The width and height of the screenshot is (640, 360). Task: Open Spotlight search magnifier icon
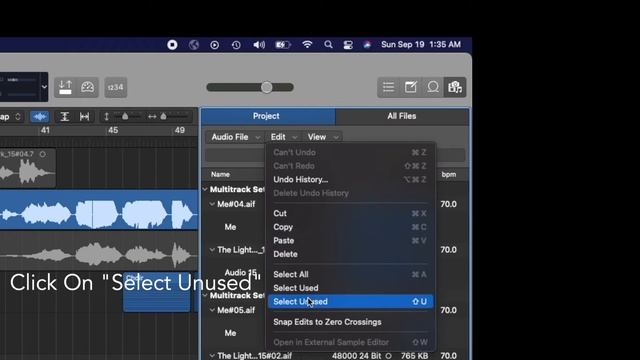click(x=328, y=44)
